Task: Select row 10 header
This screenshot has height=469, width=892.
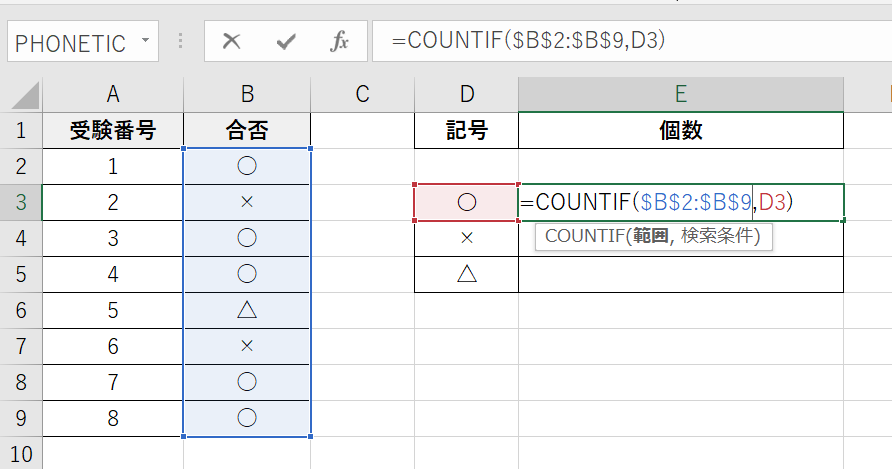Action: [20, 455]
